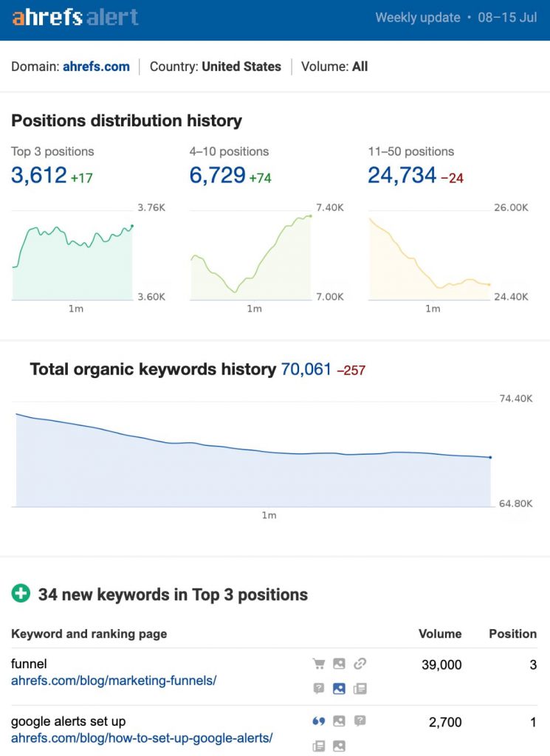Click the -24 change next to 24,734
This screenshot has height=756, width=550.
pos(452,178)
